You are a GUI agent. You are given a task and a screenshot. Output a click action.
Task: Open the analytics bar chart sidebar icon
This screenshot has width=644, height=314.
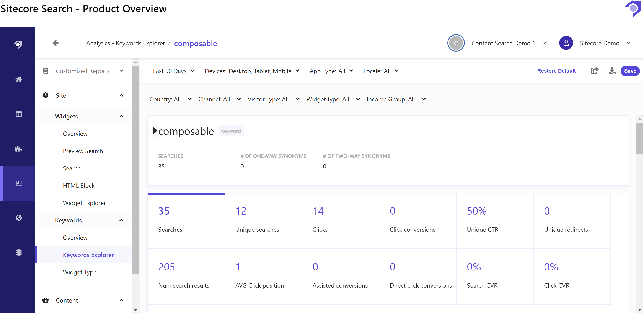[19, 183]
